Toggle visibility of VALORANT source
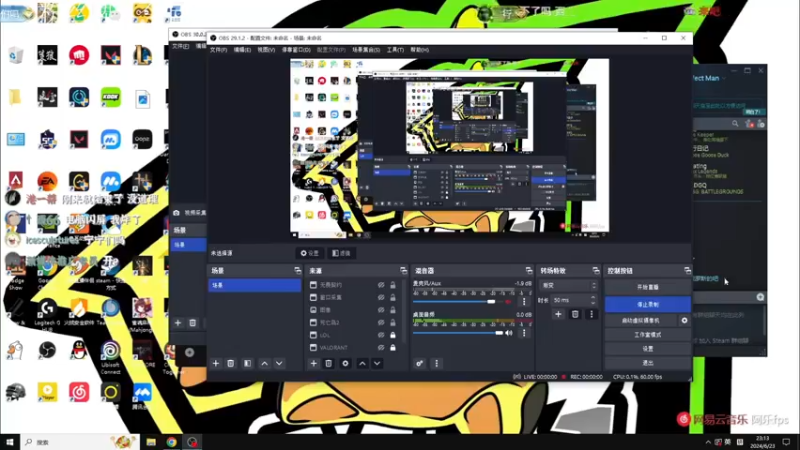Screen dimensions: 800x450 click(x=381, y=347)
